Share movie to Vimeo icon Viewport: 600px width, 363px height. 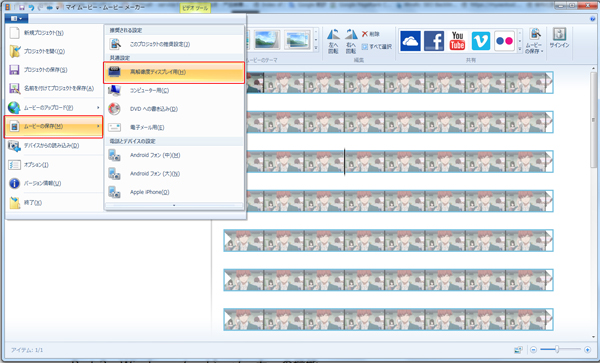[x=481, y=41]
